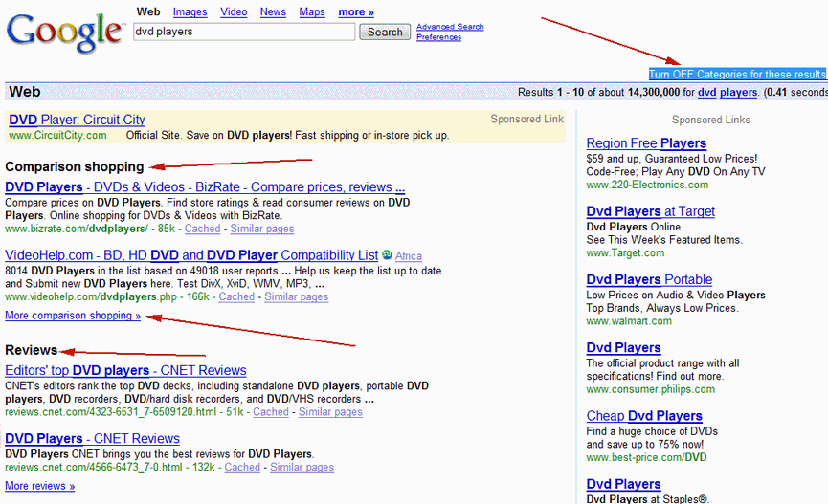Click the 'dvd' definition link in results bar
828x504 pixels.
707,93
